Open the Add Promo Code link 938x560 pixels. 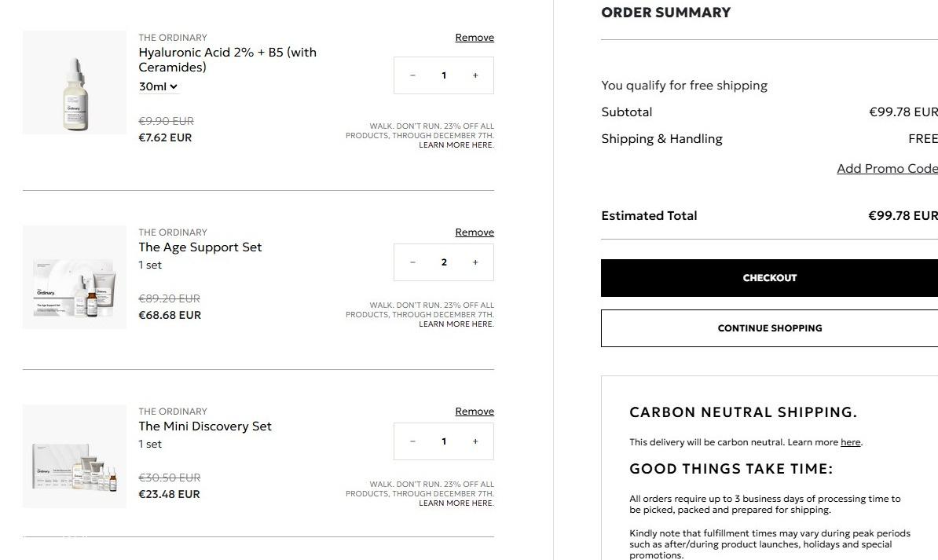click(x=887, y=169)
